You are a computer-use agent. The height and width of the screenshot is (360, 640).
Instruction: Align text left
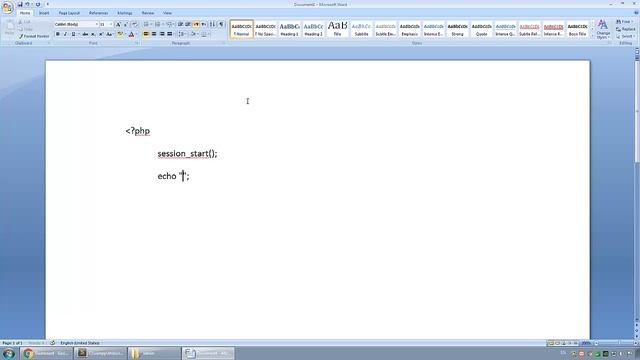click(146, 34)
